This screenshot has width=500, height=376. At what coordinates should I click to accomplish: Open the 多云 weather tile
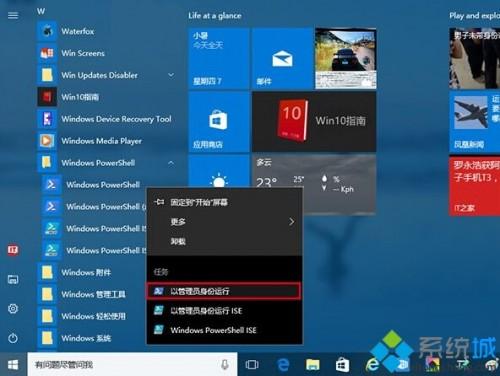(x=339, y=171)
